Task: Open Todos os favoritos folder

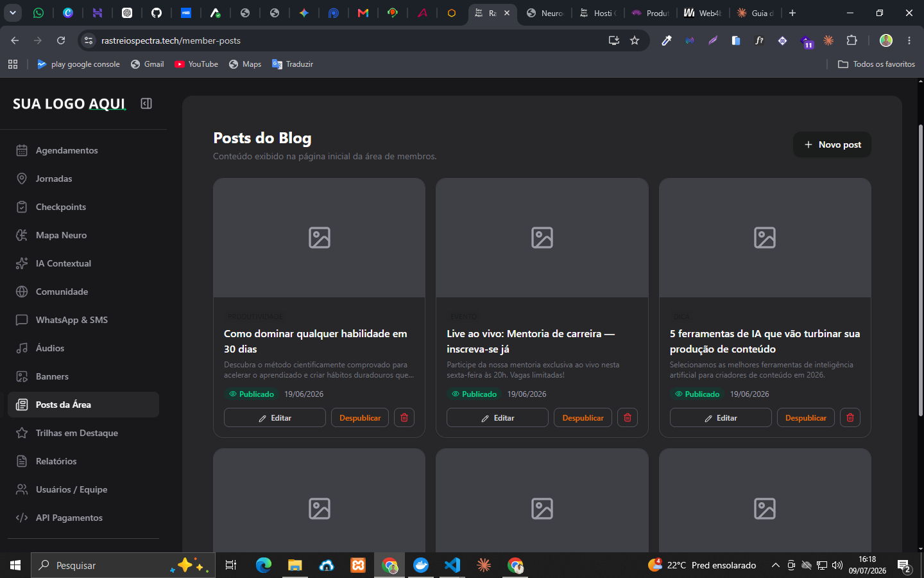Action: click(877, 64)
